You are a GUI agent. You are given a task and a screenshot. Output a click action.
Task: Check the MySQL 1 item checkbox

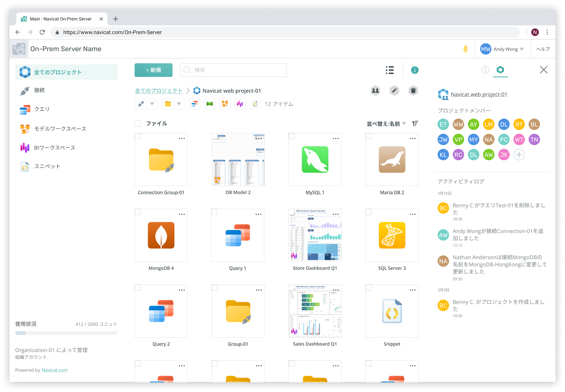coord(292,136)
